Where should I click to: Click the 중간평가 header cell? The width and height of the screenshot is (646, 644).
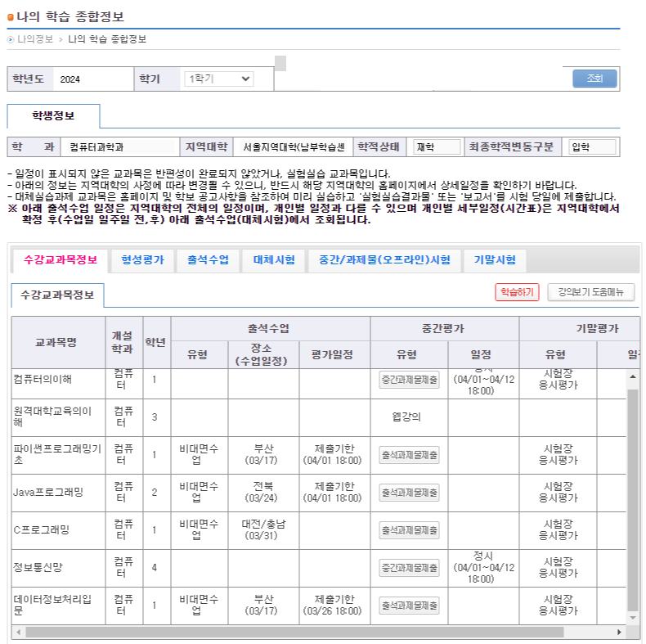443,329
